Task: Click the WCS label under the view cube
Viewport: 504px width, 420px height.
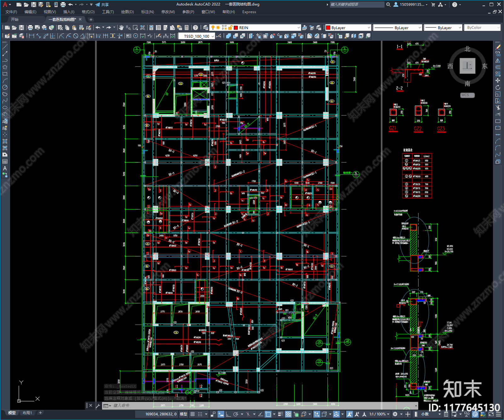Action: (x=467, y=95)
